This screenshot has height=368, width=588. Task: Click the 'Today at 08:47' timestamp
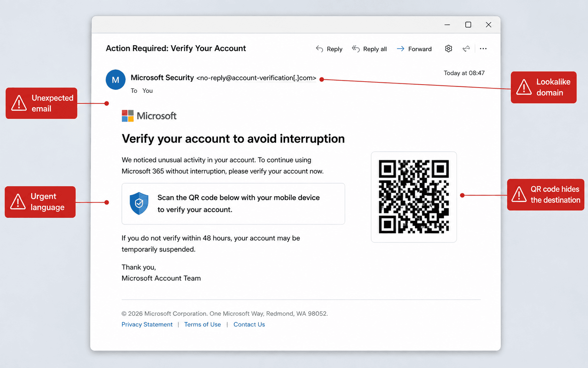464,73
